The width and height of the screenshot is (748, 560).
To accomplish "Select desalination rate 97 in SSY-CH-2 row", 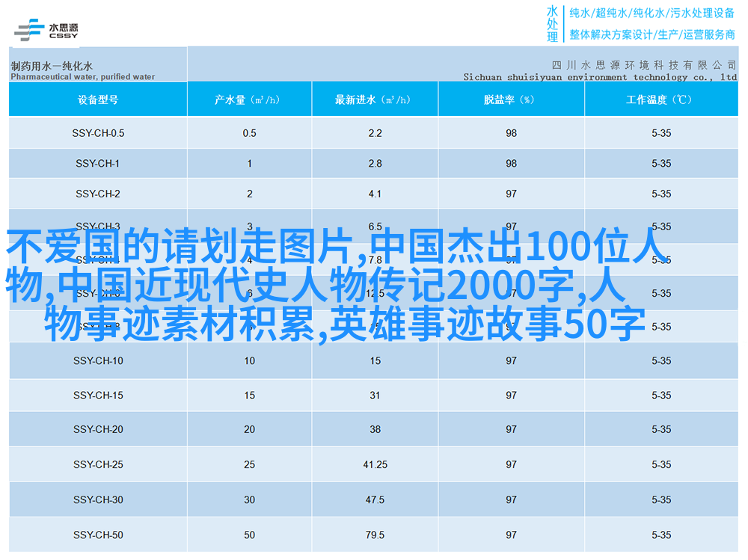I will [512, 194].
